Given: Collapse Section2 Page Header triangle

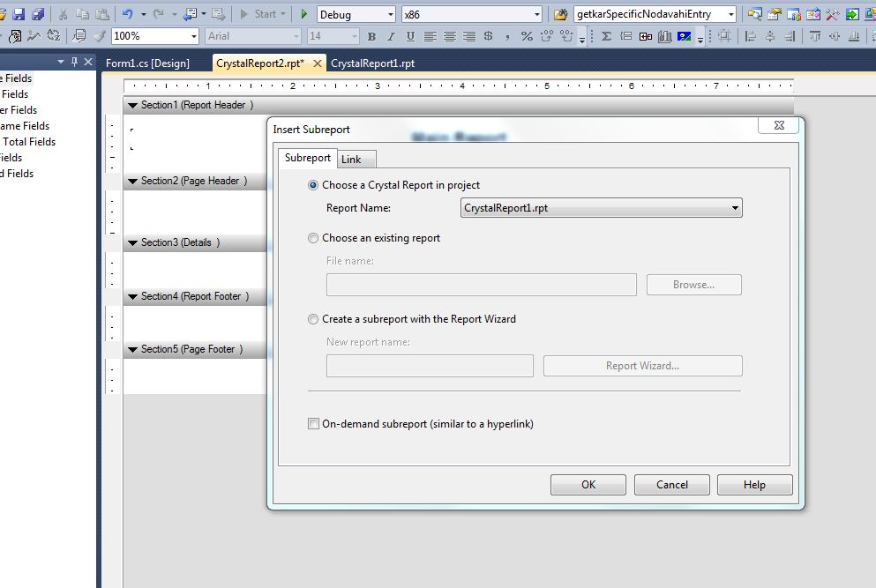Looking at the screenshot, I should pyautogui.click(x=132, y=182).
